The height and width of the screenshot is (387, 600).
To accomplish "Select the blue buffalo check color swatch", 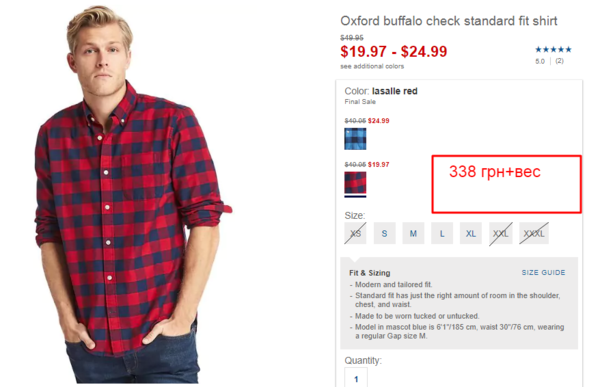I will coord(355,139).
